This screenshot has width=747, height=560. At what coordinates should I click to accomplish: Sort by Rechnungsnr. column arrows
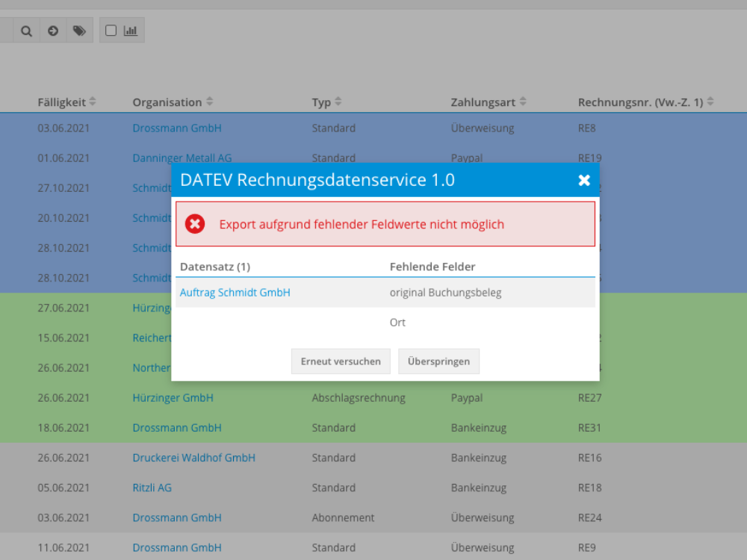coord(710,102)
